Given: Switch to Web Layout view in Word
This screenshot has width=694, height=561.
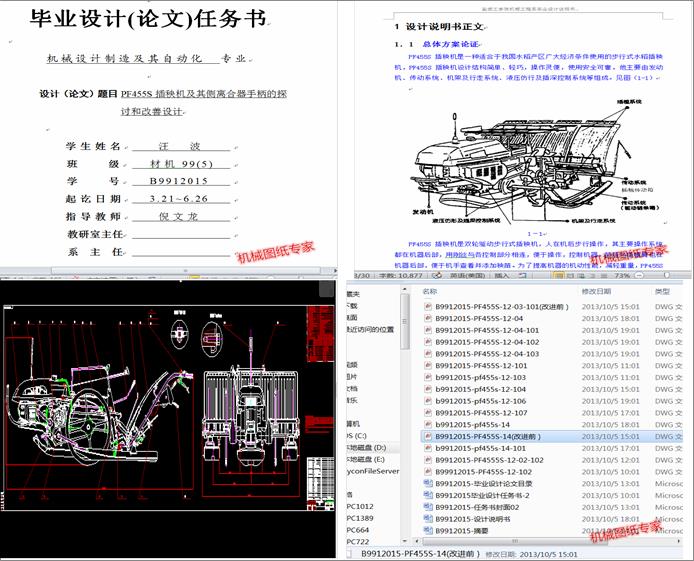Looking at the screenshot, I should (x=581, y=276).
